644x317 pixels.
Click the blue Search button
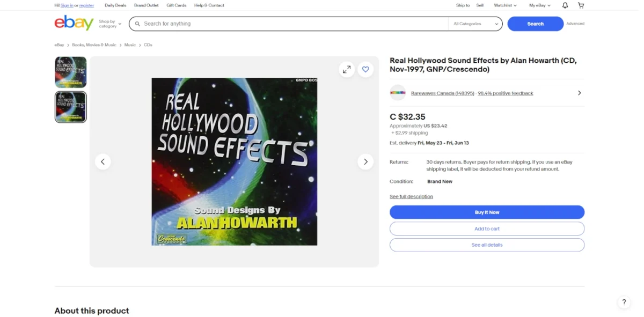point(535,24)
